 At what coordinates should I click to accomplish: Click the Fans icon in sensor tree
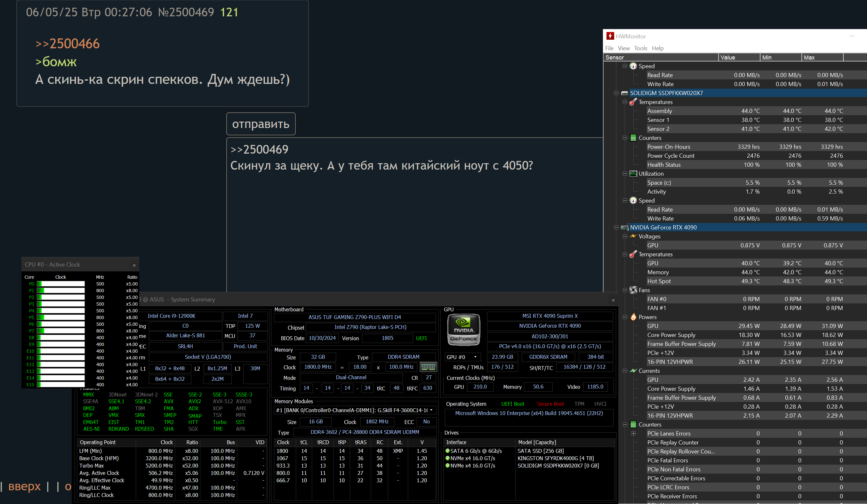coord(633,290)
